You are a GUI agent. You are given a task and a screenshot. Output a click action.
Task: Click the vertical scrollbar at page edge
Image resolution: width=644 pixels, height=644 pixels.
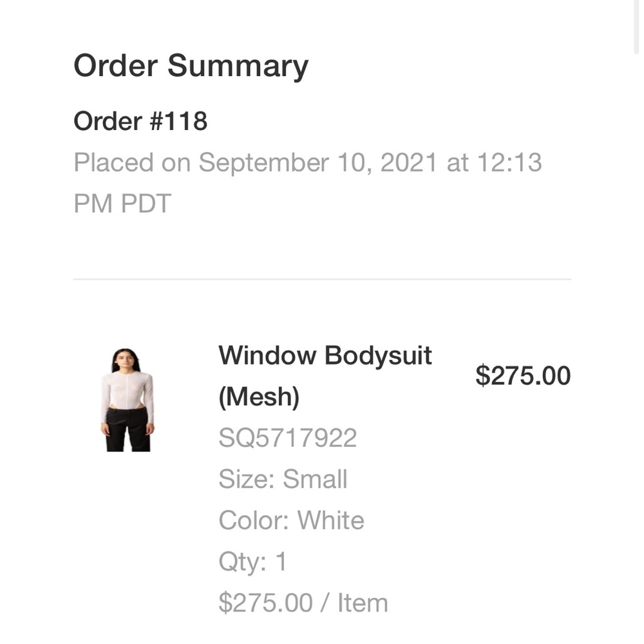(636, 26)
